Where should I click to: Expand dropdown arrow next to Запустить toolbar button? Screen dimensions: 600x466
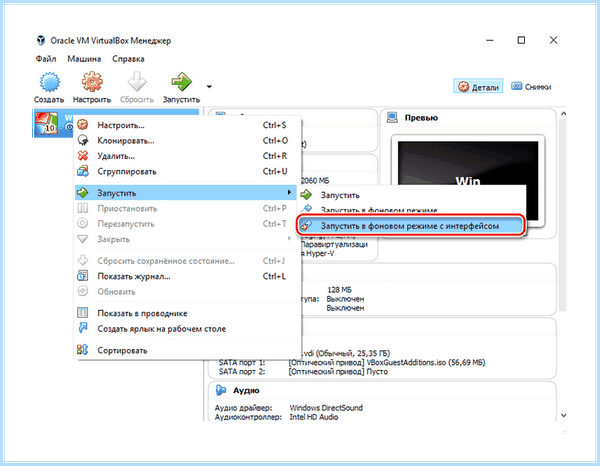209,86
